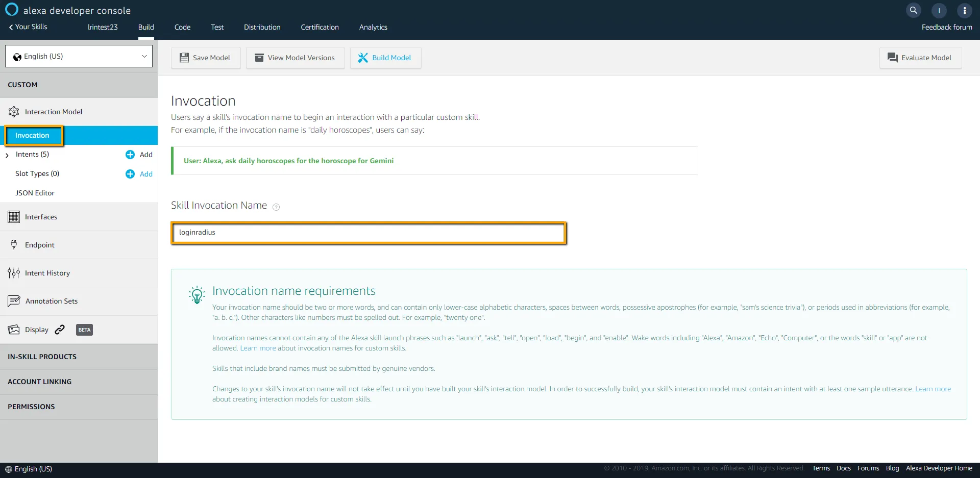This screenshot has height=478, width=980.
Task: Click the Interaction Model gear icon
Action: pyautogui.click(x=14, y=112)
